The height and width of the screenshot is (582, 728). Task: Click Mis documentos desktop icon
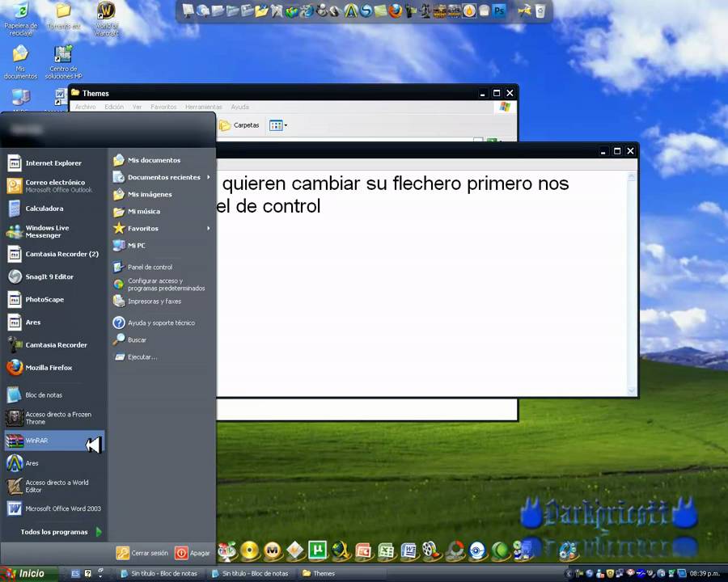[20, 63]
